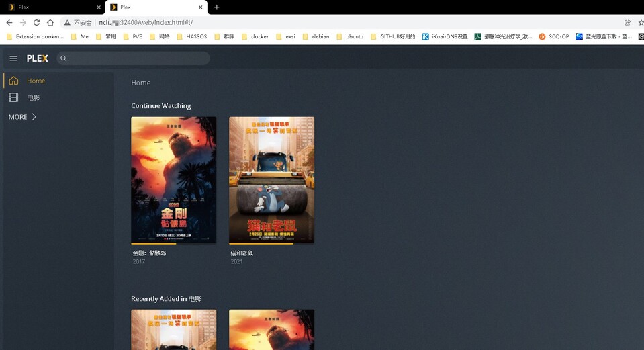Open the Plex hamburger menu
Image resolution: width=644 pixels, height=350 pixels.
pyautogui.click(x=13, y=58)
